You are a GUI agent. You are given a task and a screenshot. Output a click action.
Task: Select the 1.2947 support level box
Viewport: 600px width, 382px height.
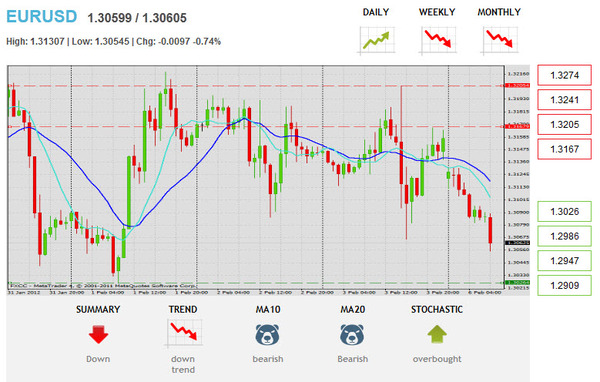coord(564,261)
